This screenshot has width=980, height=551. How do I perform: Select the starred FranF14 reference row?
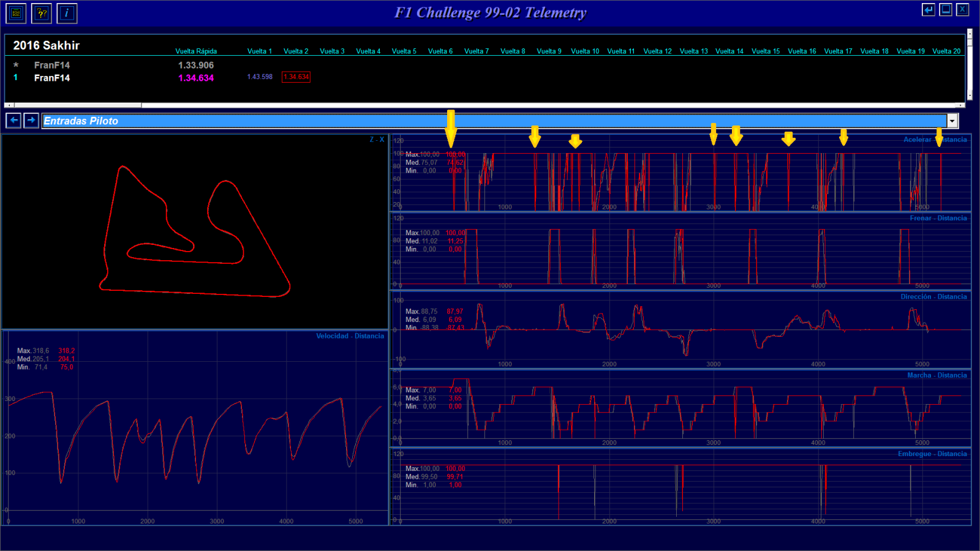[52, 65]
